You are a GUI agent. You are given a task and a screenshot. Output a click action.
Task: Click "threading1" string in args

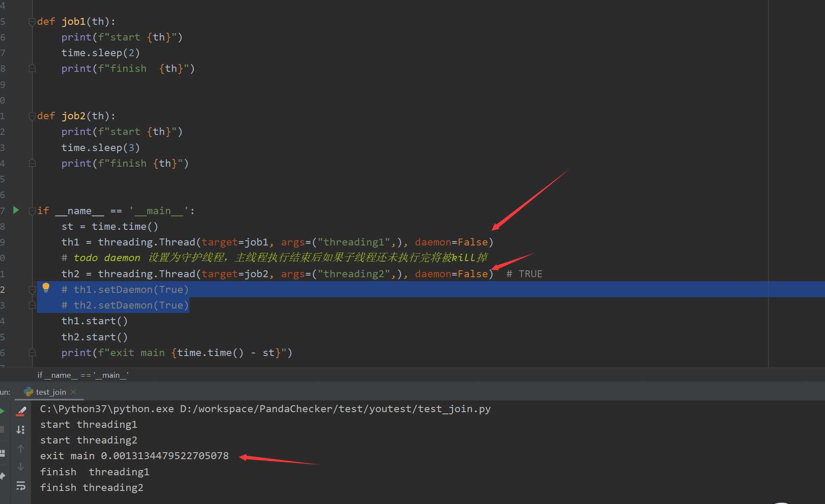tap(354, 242)
